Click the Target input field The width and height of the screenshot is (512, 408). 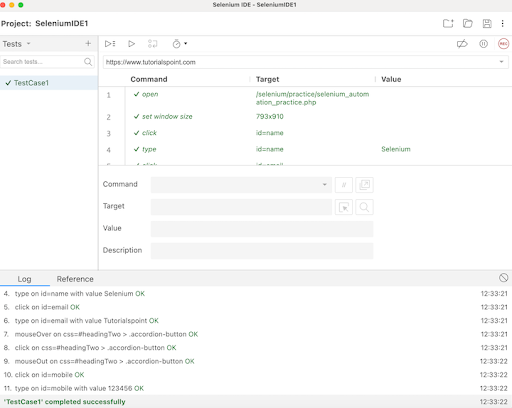point(241,207)
